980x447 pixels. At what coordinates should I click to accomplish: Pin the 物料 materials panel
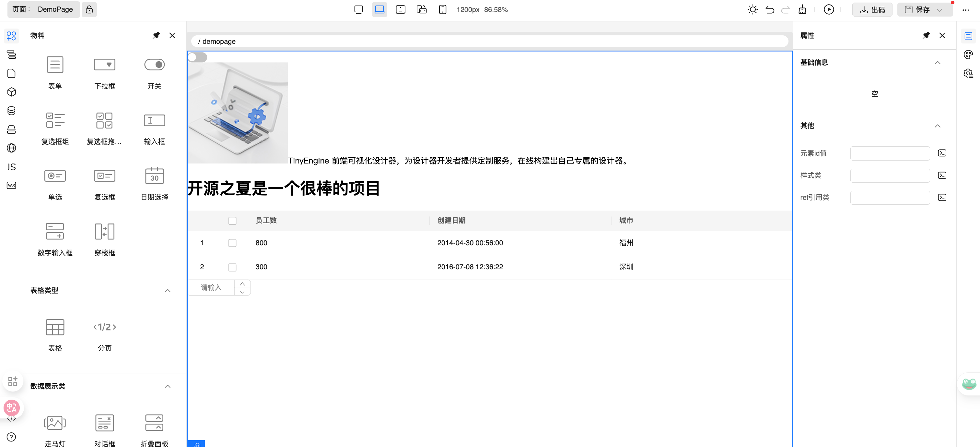156,35
